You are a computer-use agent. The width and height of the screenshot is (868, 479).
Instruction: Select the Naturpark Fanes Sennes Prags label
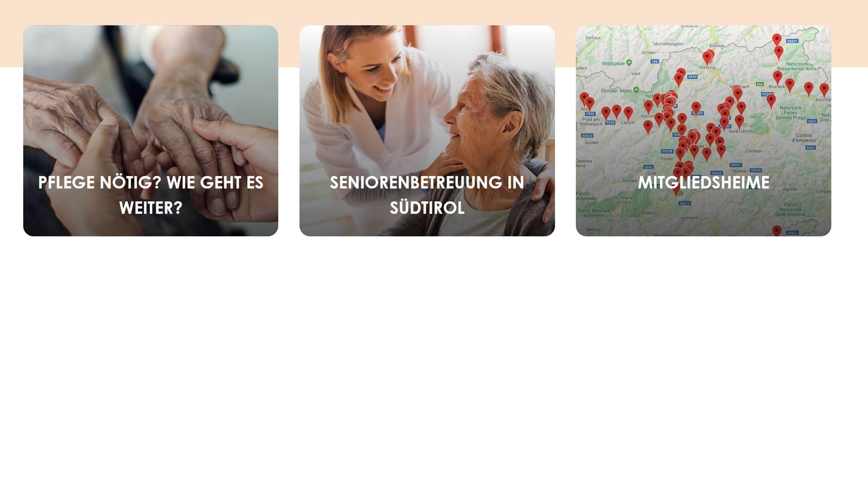point(790,113)
